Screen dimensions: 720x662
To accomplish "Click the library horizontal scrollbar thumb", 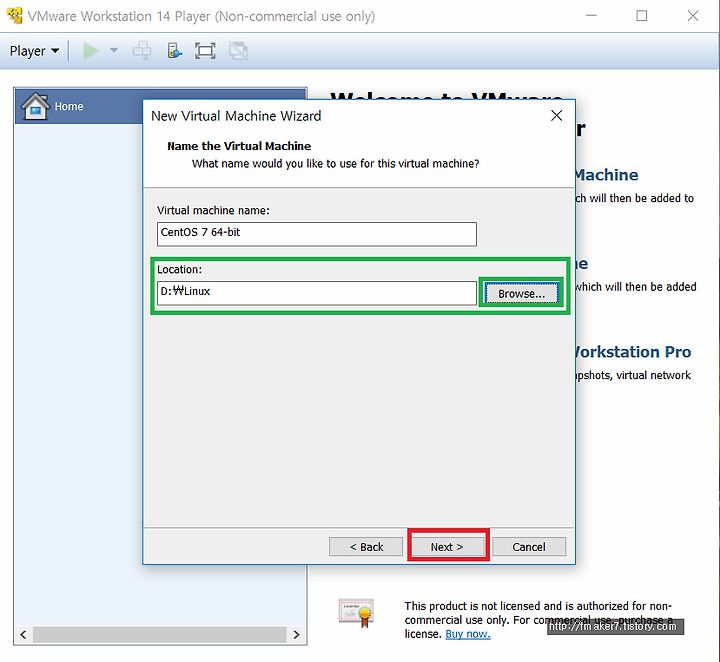I will click(x=159, y=634).
